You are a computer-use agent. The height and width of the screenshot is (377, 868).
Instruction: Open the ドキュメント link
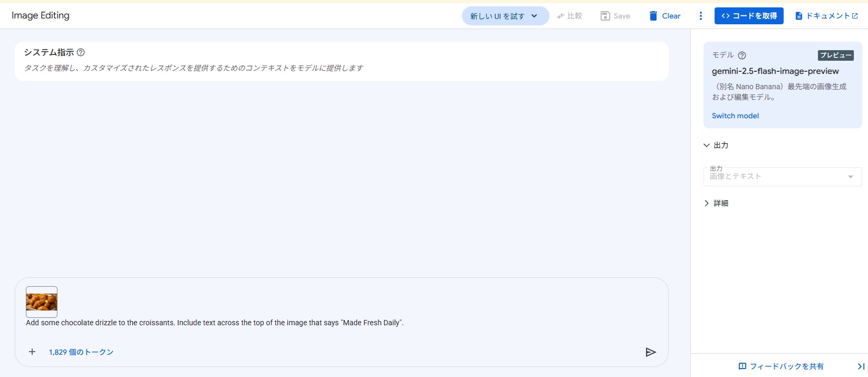(826, 16)
